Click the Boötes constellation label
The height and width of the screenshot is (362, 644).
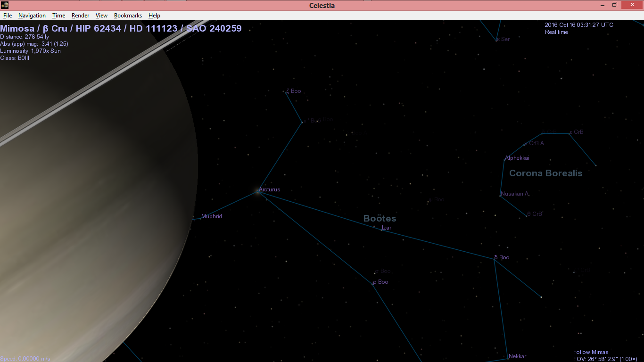[x=380, y=218]
